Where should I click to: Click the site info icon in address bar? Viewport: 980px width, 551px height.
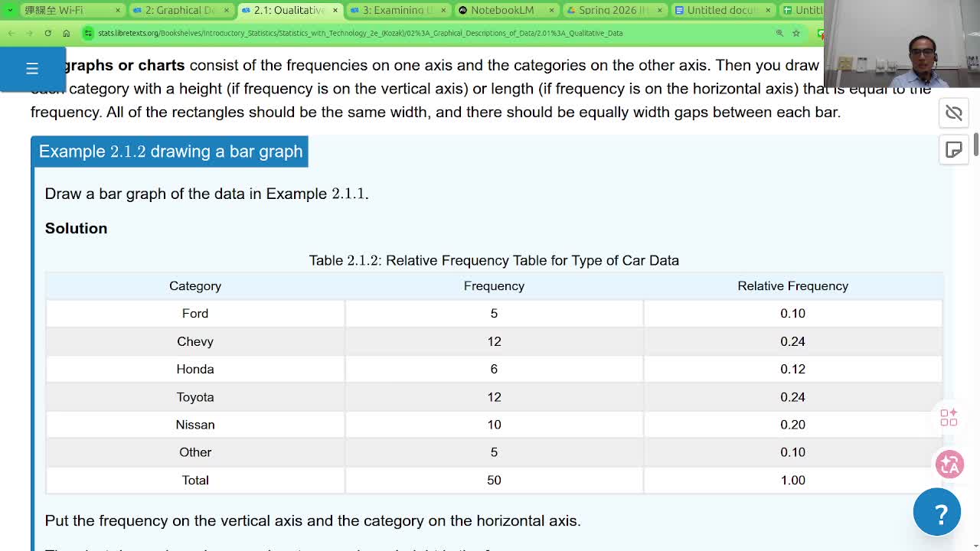pos(89,33)
